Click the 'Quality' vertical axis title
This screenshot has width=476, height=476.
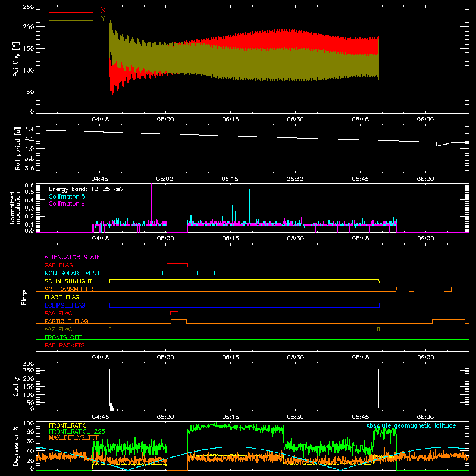pyautogui.click(x=16, y=386)
